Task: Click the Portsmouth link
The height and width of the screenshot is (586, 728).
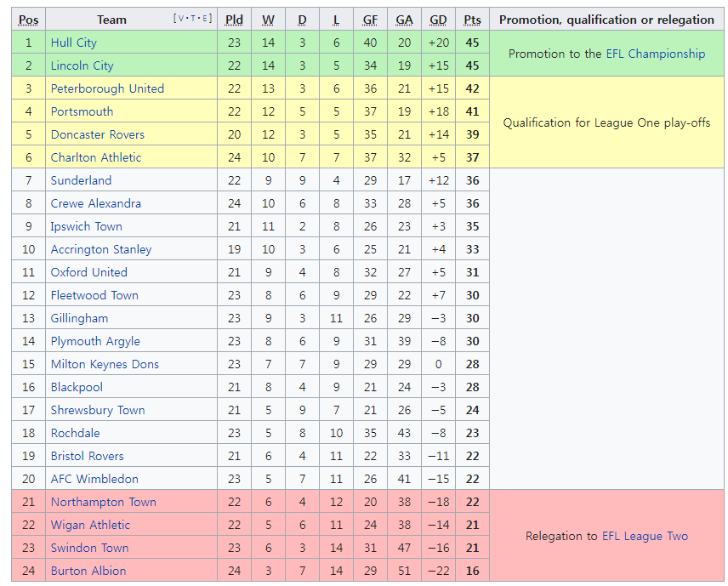Action: click(82, 111)
